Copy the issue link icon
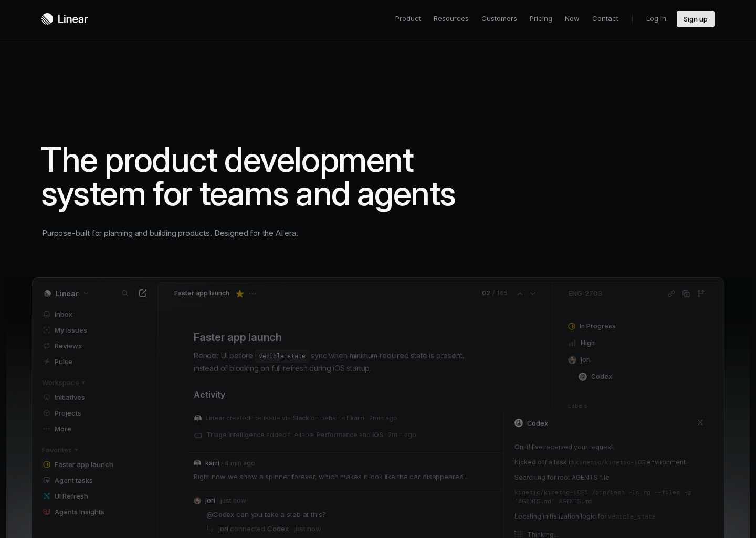This screenshot has height=538, width=756. [671, 294]
